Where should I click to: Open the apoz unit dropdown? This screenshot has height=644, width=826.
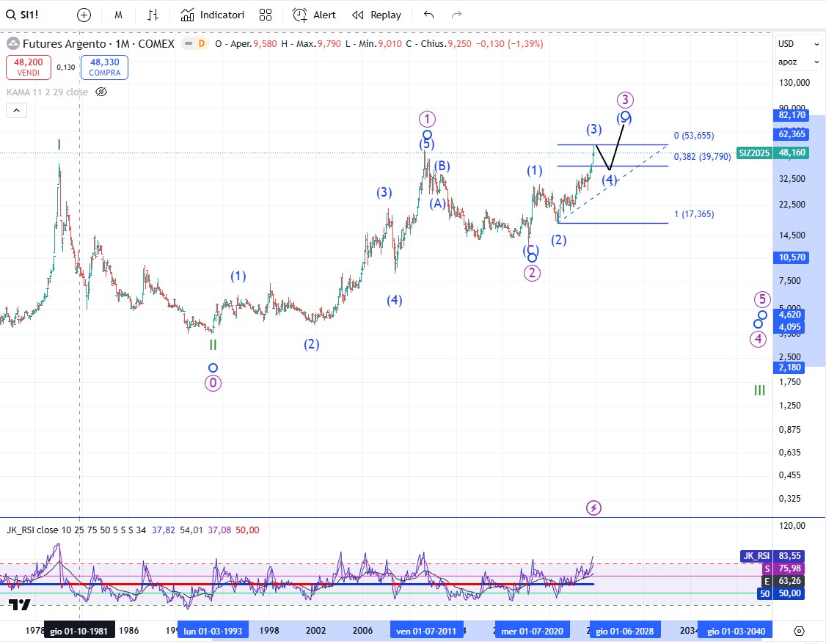[x=799, y=62]
